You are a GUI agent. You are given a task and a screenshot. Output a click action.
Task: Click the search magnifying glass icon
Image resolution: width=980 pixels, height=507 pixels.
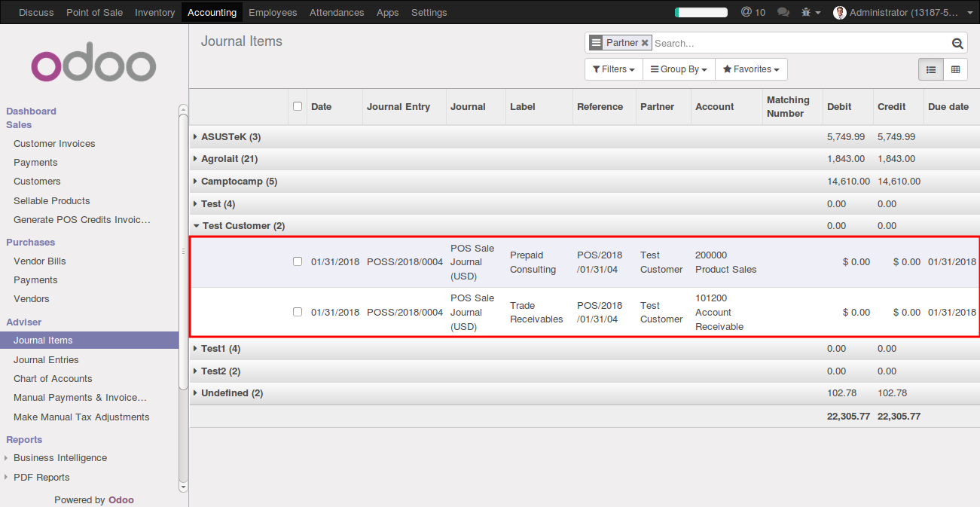957,43
